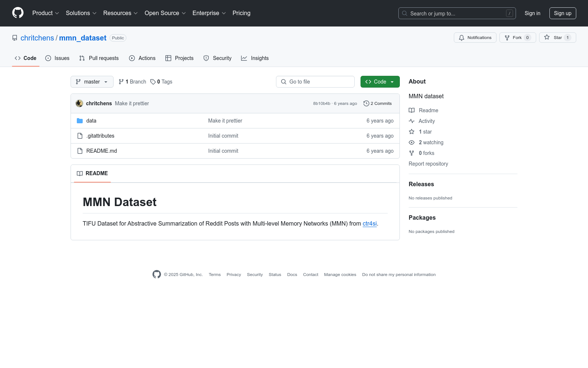The height and width of the screenshot is (368, 588).
Task: Click Report repository
Action: pos(428,164)
